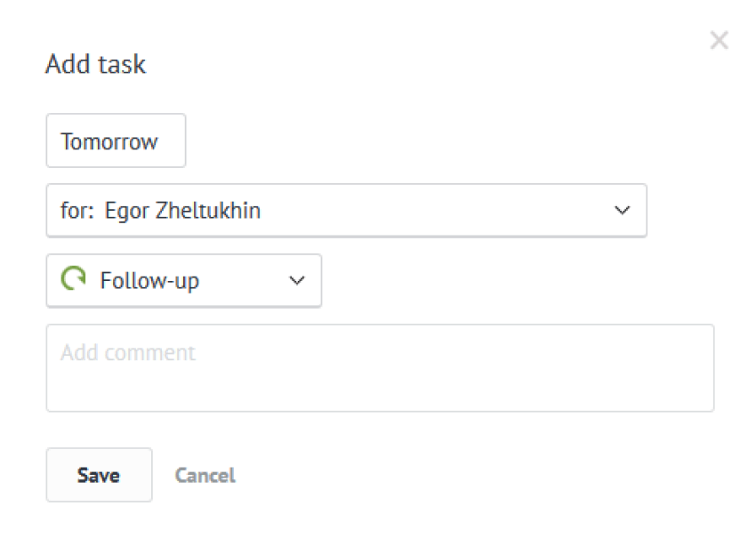Viewport: 756px width, 546px height.
Task: Cancel adding the task
Action: [205, 475]
